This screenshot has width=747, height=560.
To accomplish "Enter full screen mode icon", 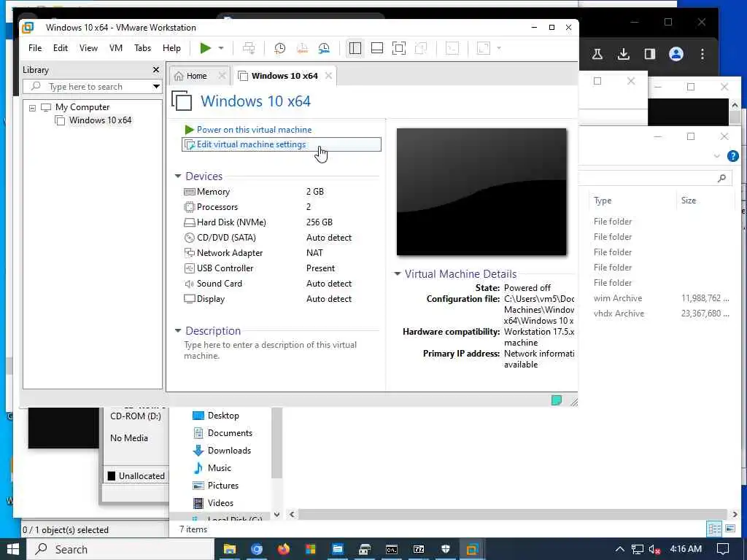I will click(399, 48).
